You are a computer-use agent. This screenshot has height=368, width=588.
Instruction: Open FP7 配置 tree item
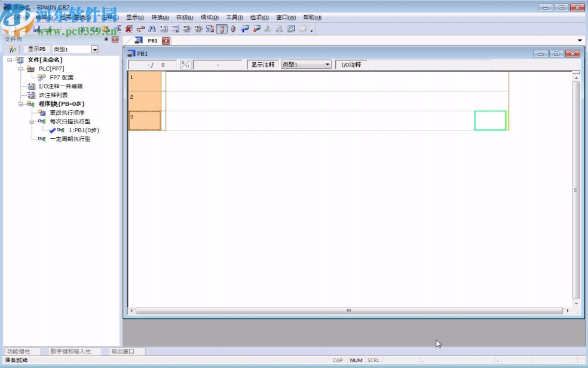click(x=62, y=77)
